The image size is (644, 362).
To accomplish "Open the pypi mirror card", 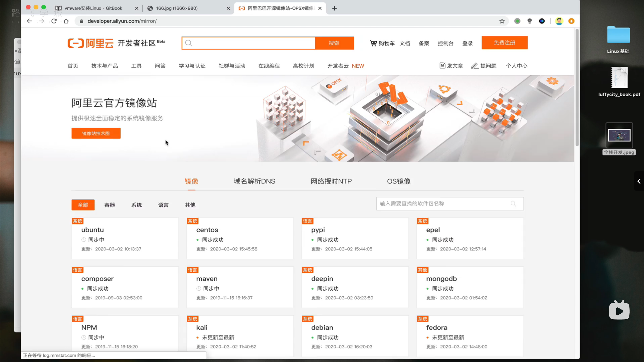I will click(355, 238).
